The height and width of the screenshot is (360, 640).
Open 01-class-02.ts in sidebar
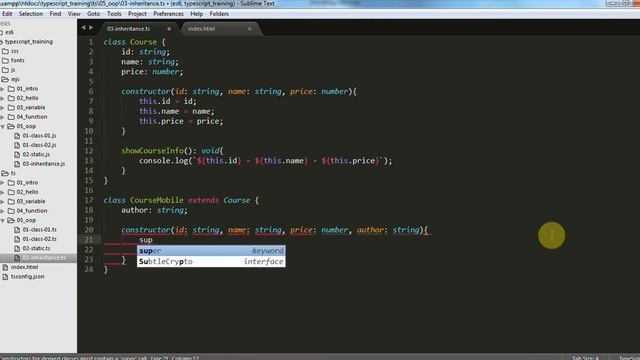click(39, 239)
